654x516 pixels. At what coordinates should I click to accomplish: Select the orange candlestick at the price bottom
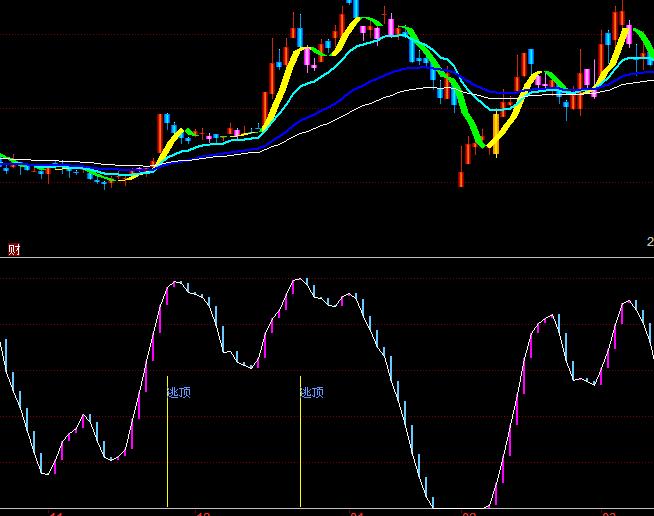[x=495, y=135]
